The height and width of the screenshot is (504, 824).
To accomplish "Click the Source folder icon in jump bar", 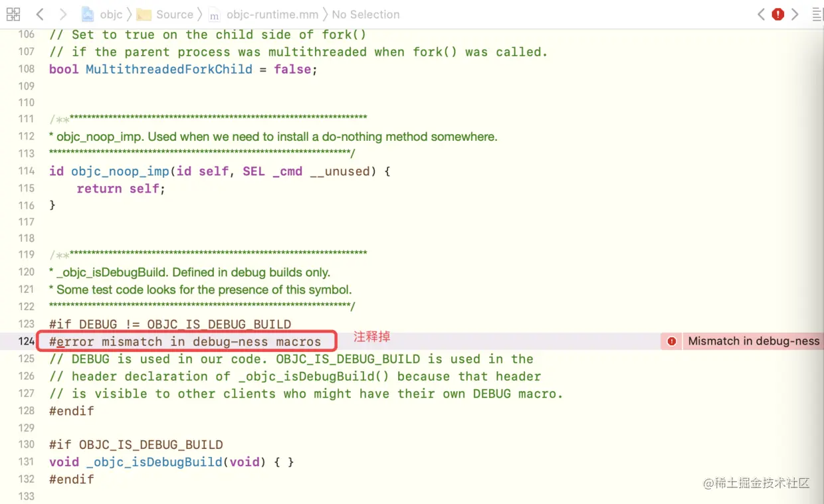I will tap(144, 15).
